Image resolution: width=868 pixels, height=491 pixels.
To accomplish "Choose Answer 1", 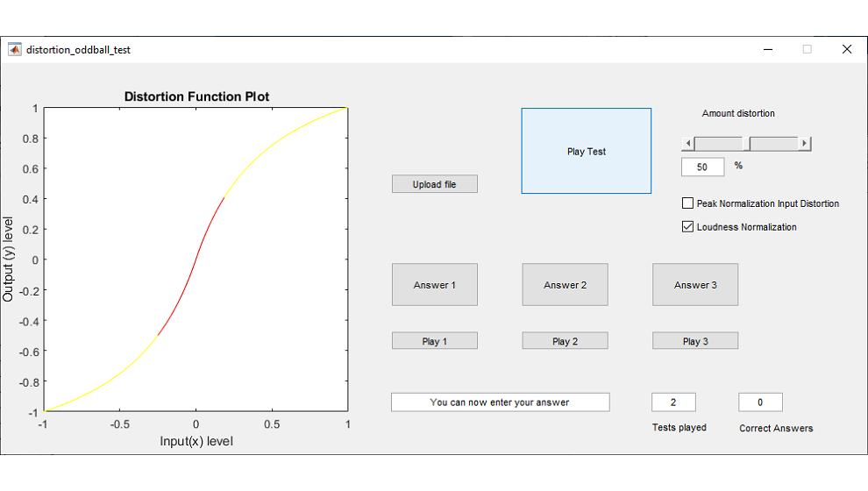I will [435, 285].
